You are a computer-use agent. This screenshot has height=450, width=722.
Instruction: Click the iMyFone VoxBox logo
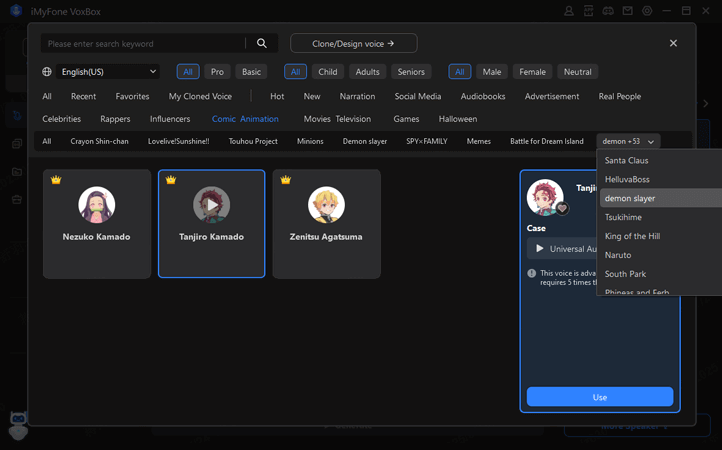pos(17,11)
